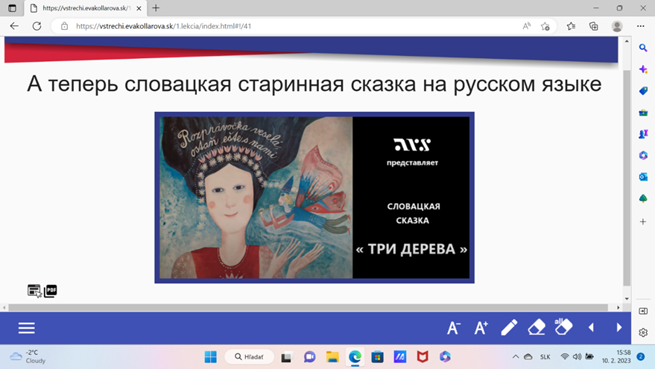Screen dimensions: 655x369
Task: Click the browser address bar URL
Action: click(163, 26)
